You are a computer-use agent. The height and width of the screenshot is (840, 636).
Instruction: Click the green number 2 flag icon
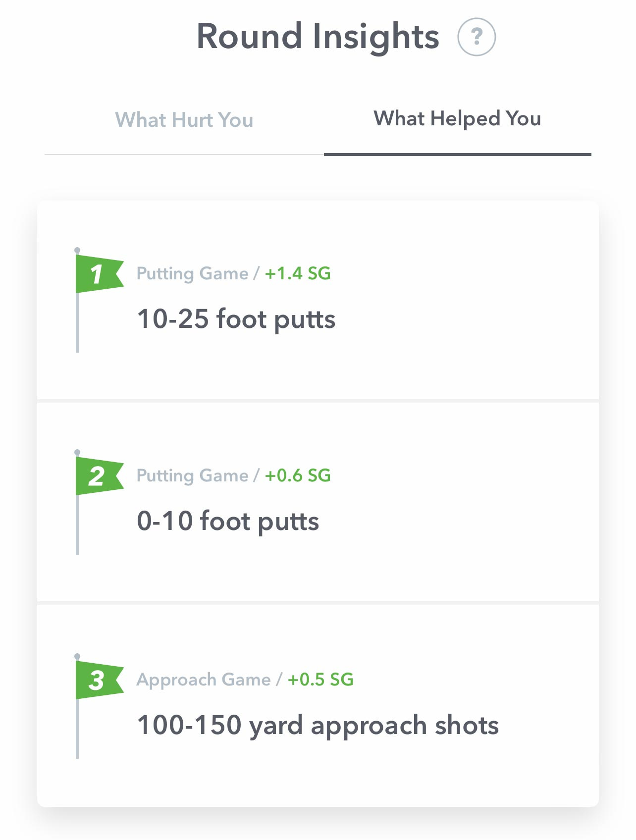pyautogui.click(x=98, y=476)
